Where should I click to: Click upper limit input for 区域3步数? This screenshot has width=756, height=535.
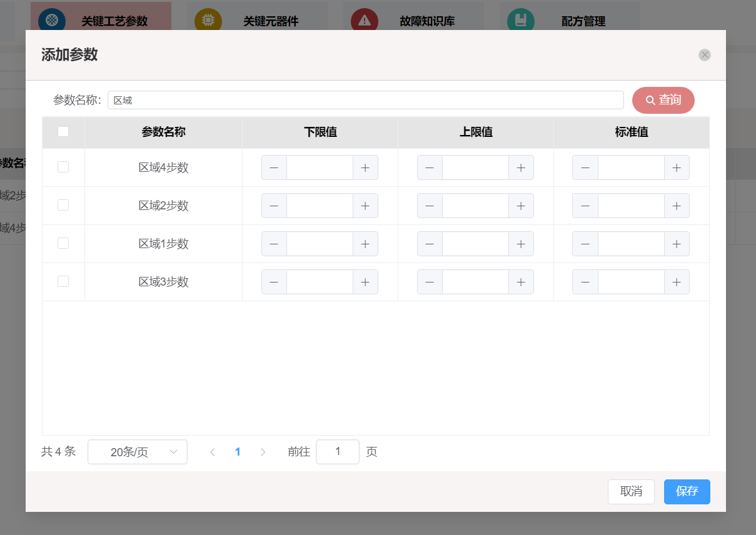(475, 282)
